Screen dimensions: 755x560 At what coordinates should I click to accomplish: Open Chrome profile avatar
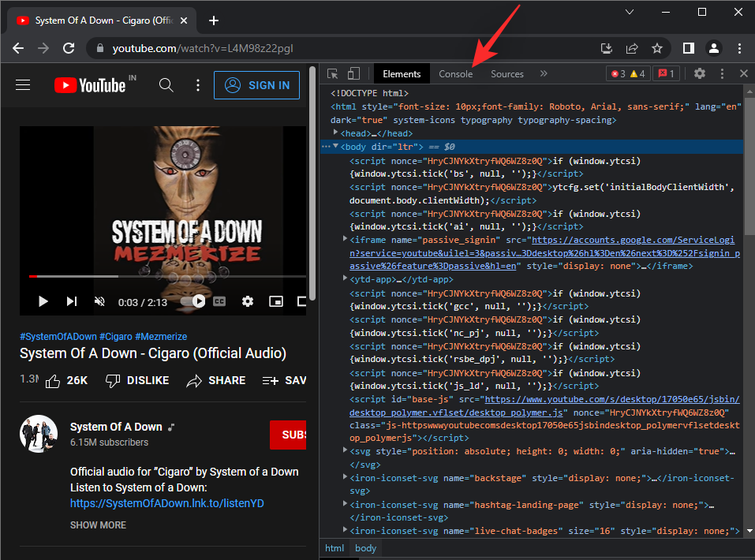[714, 48]
